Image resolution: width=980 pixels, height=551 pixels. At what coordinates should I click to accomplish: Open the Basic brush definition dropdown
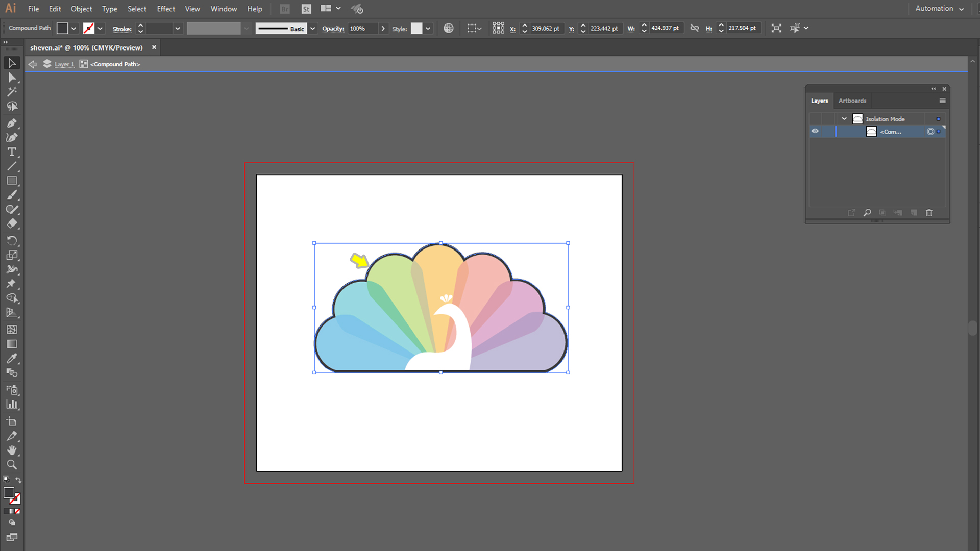click(x=313, y=29)
